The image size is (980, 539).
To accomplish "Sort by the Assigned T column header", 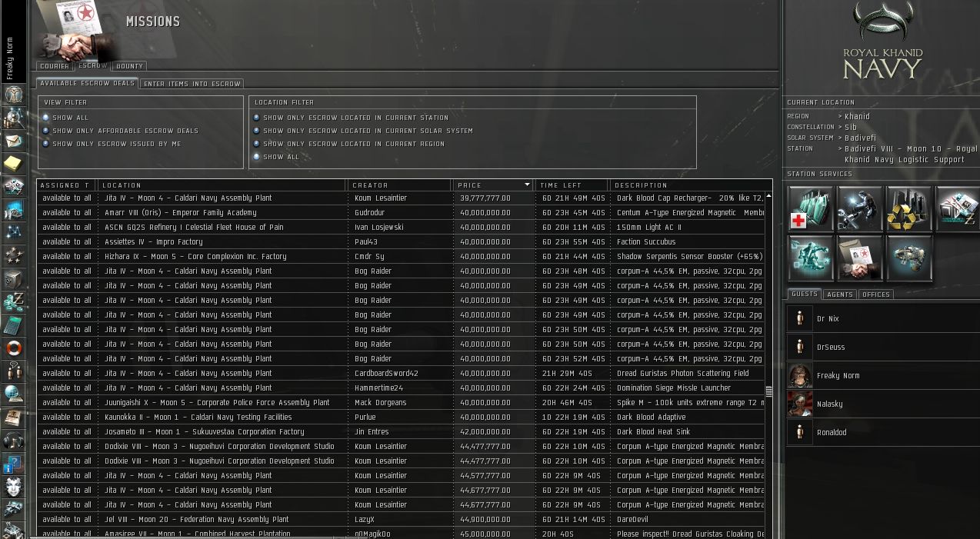I will (67, 185).
